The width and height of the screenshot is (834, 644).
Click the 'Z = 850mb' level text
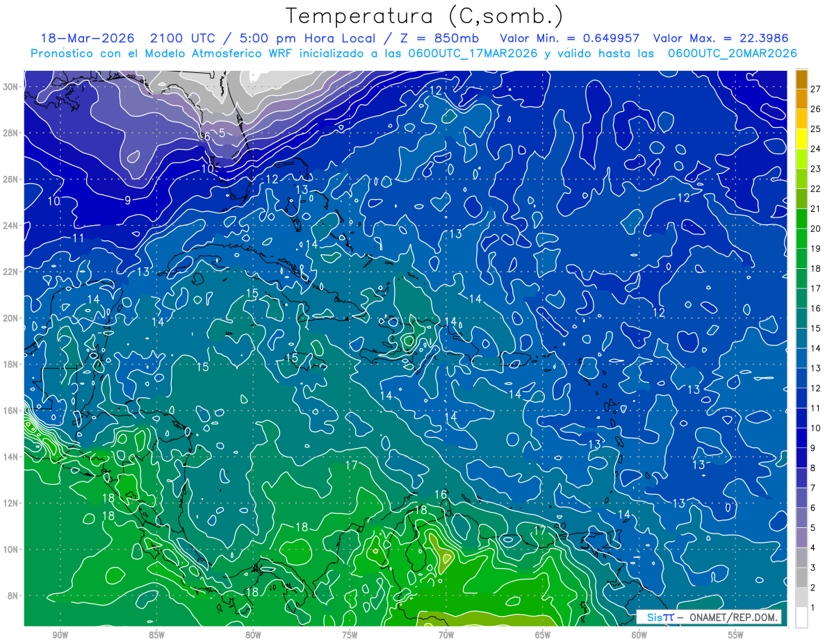tap(438, 38)
